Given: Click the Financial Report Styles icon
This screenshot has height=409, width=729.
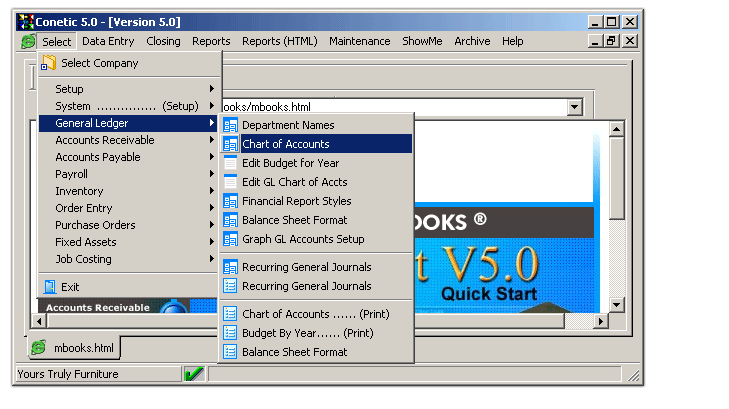Looking at the screenshot, I should (231, 201).
